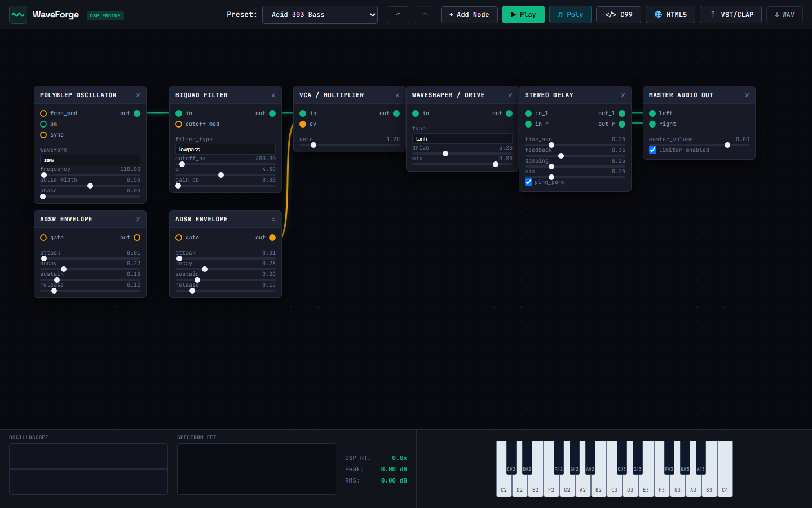
Task: Close the VCA / Multiplier node
Action: (x=398, y=95)
